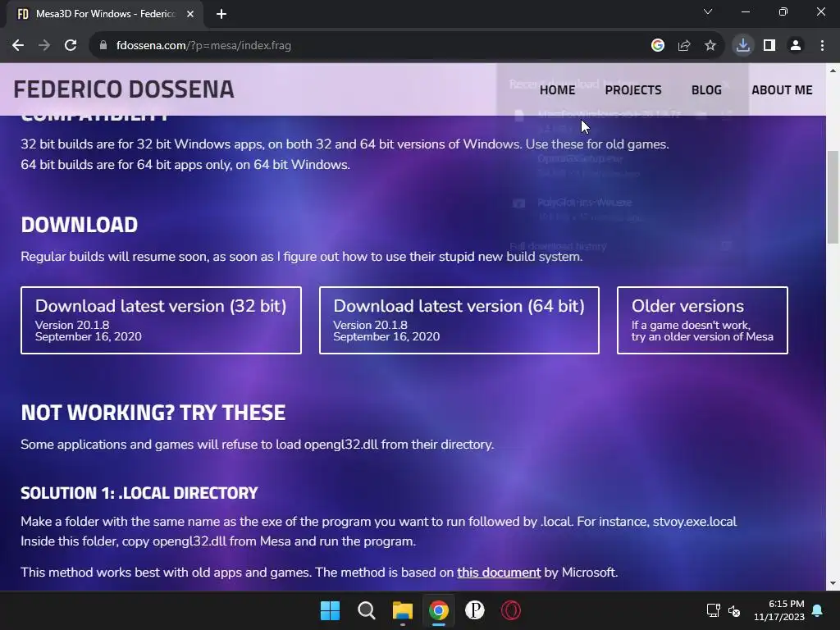
Task: Click the SOLUTION 1: .LOCAL DIRECTORY heading
Action: 139,493
